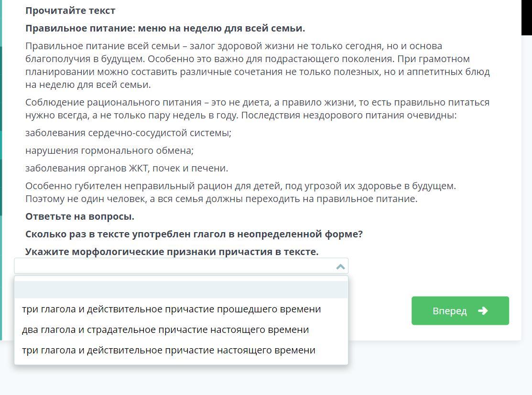Click the line 'заболевания сердечно-сосудистой системы'
Viewport: 532px width, 395px height.
(x=128, y=133)
